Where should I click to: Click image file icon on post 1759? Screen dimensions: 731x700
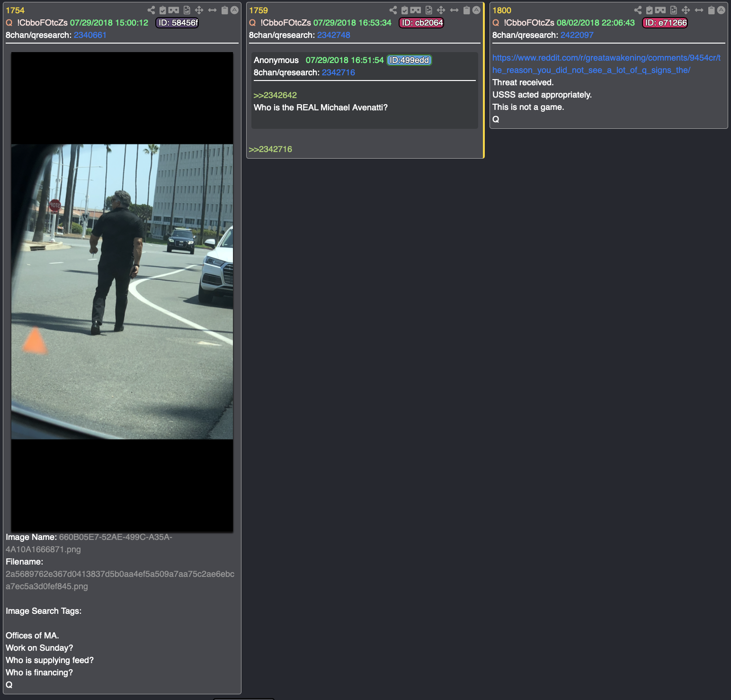coord(429,10)
